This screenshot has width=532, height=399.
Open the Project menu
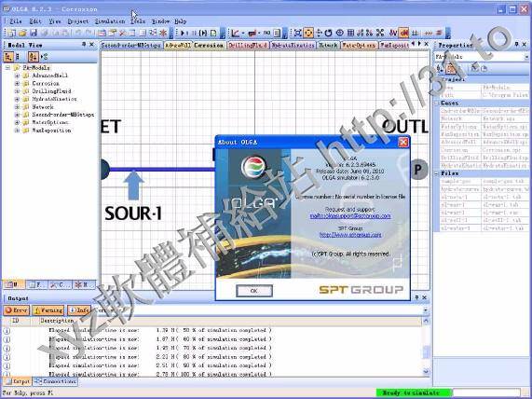pyautogui.click(x=77, y=21)
